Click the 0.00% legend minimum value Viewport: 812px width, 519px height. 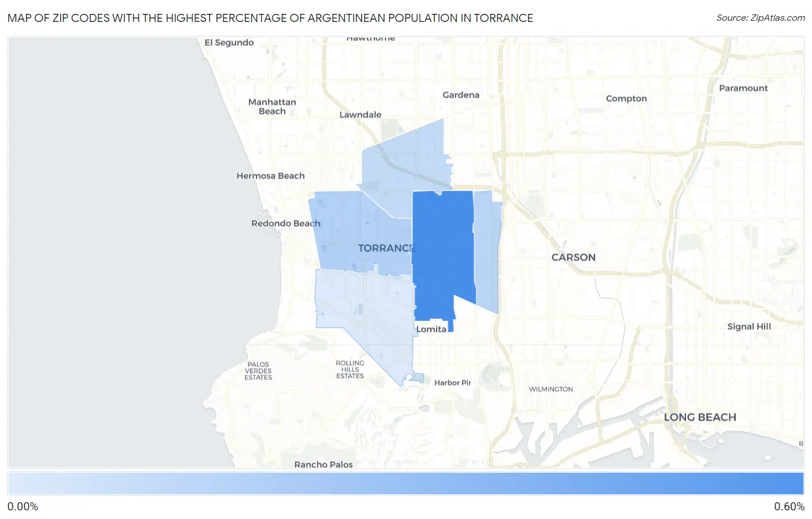tap(23, 507)
